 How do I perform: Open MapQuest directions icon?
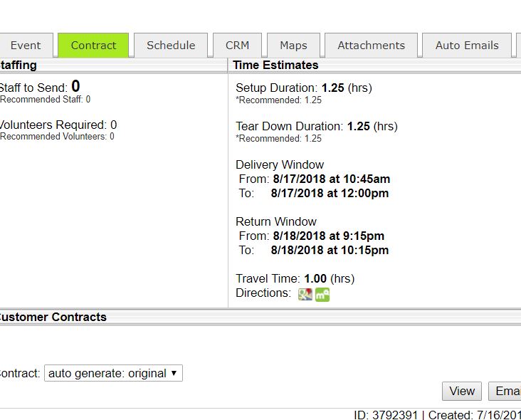click(322, 294)
